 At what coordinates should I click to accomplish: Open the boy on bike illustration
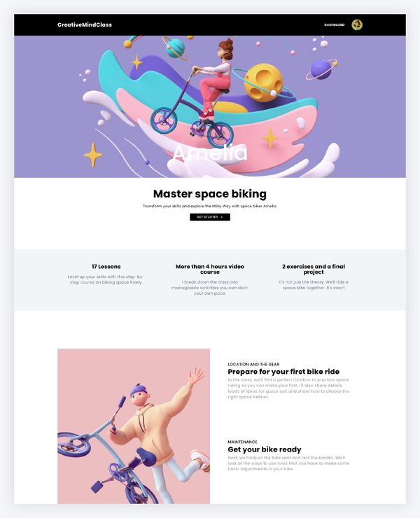coord(134,426)
